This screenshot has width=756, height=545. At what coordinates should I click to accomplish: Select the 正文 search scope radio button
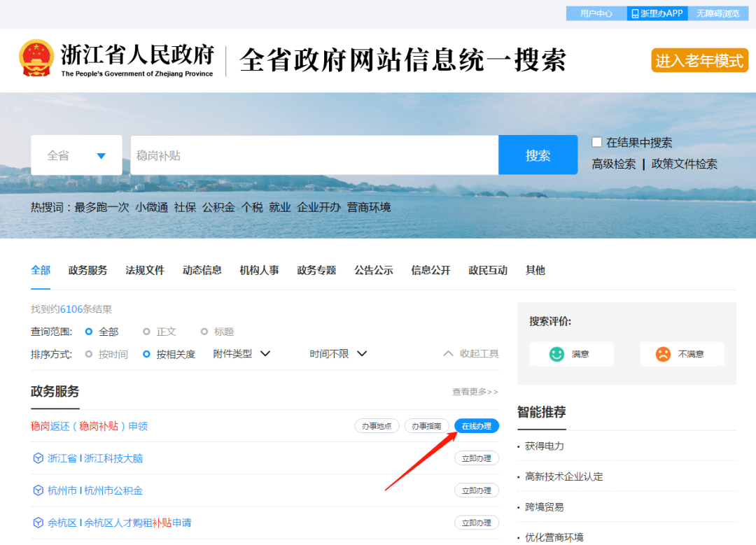(148, 331)
